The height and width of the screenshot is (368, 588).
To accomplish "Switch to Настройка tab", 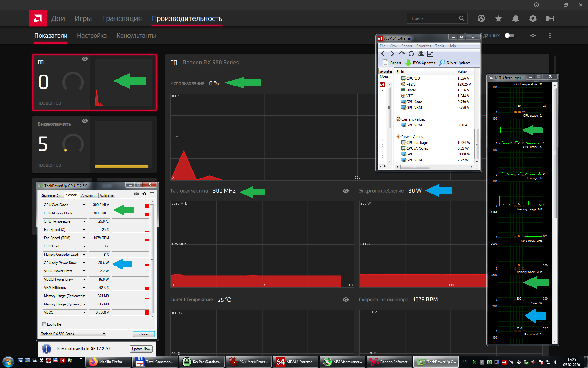I will (92, 36).
